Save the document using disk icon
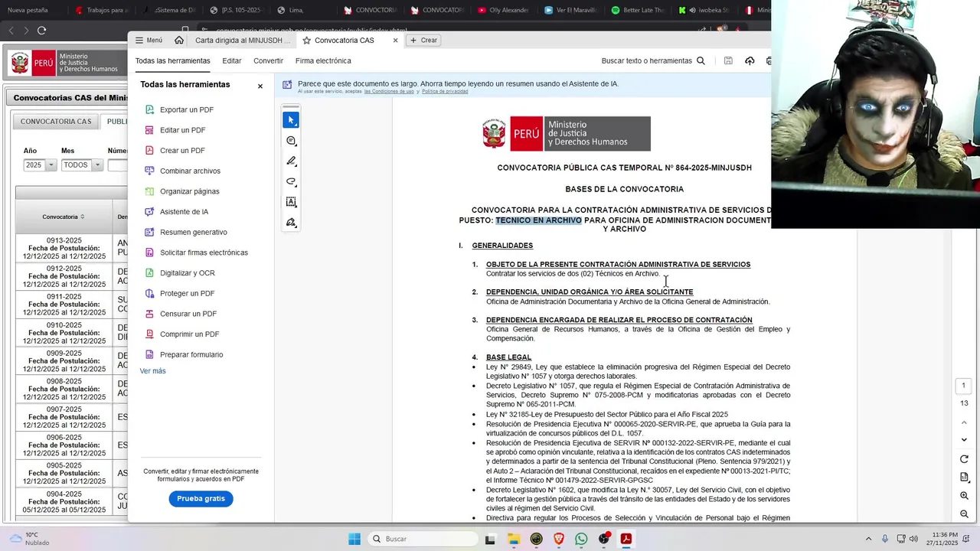This screenshot has height=551, width=980. [x=728, y=60]
